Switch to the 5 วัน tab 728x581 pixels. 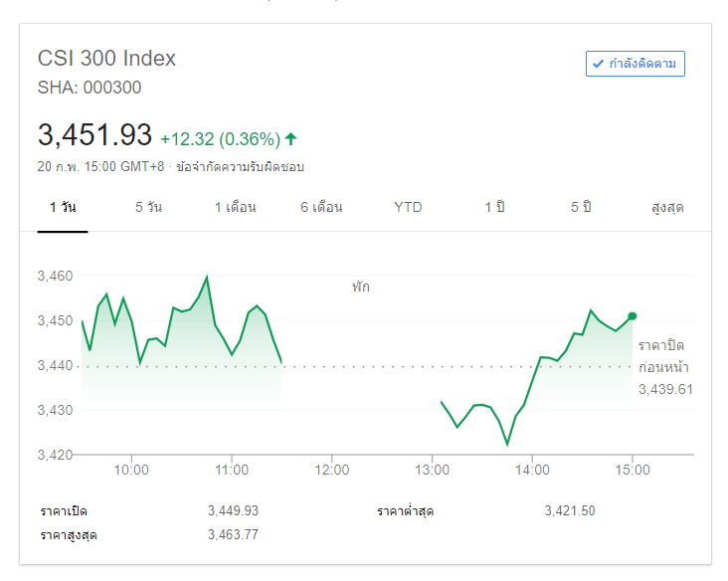149,207
